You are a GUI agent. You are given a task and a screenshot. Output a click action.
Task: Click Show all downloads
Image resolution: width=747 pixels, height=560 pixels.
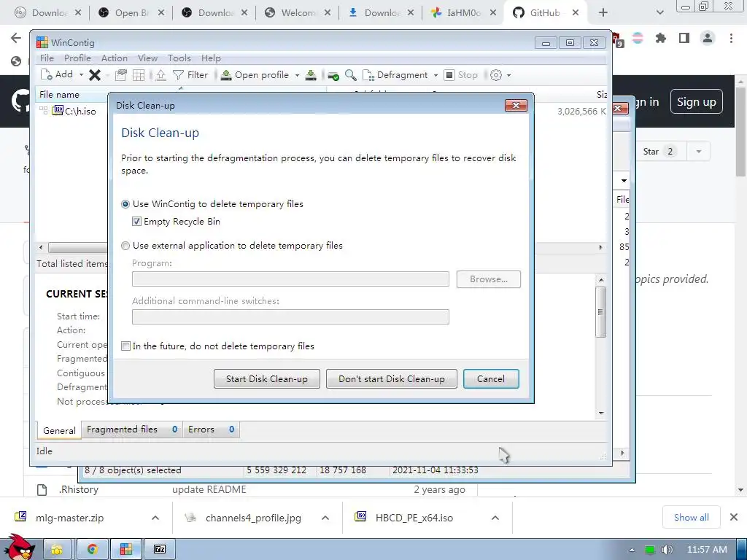click(x=692, y=518)
